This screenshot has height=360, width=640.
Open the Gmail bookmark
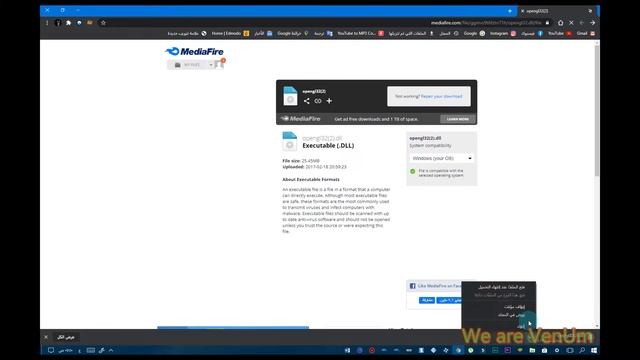pyautogui.click(x=586, y=33)
